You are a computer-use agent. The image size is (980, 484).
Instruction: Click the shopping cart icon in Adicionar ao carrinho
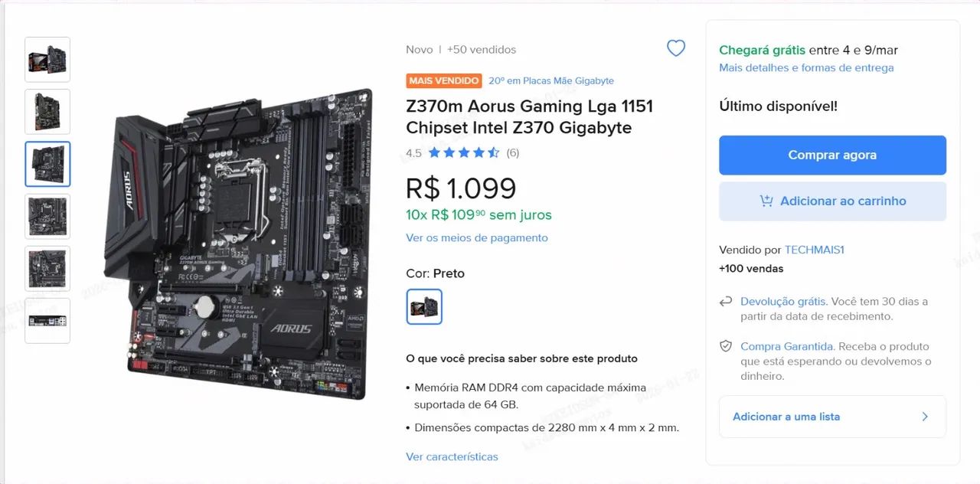[766, 201]
